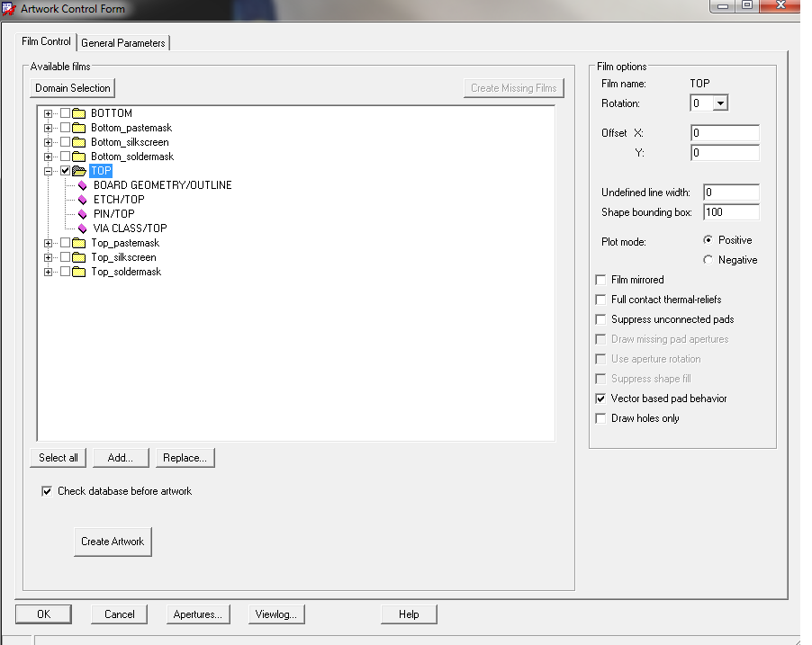Click the open TOP folder icon
Screen dimensions: 812x645
click(79, 171)
